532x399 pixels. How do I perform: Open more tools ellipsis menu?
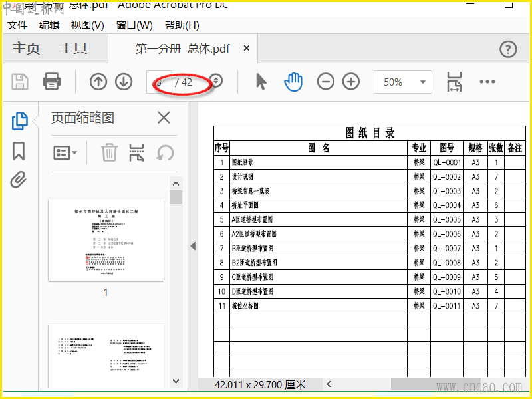click(487, 82)
